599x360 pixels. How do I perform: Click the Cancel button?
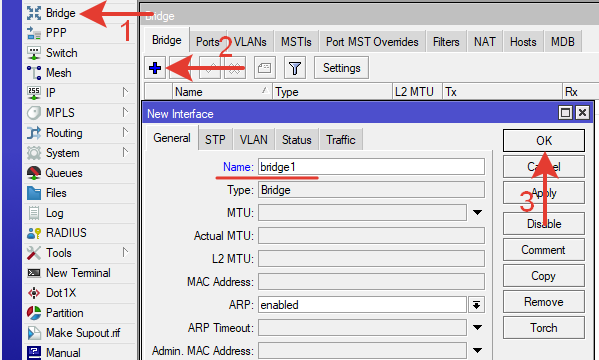pyautogui.click(x=544, y=167)
